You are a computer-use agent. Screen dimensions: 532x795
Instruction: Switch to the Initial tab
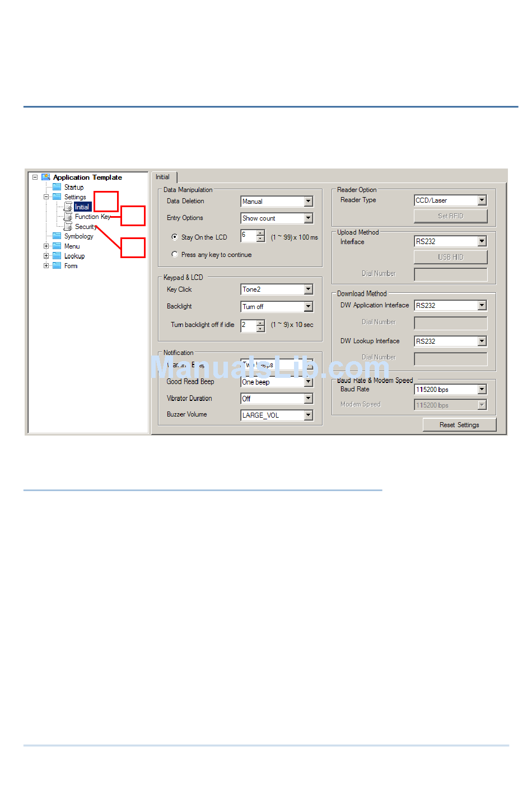coord(164,177)
